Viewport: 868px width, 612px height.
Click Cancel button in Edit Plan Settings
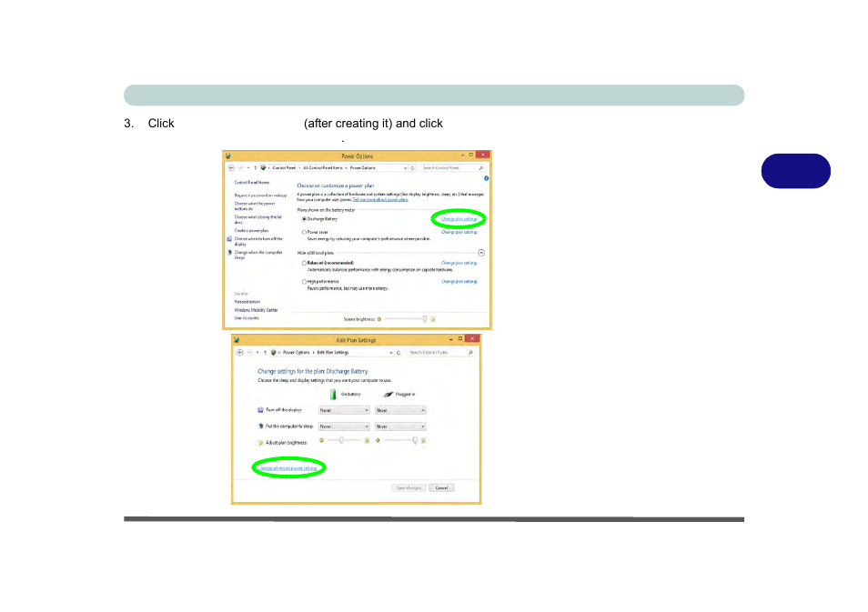[x=441, y=488]
